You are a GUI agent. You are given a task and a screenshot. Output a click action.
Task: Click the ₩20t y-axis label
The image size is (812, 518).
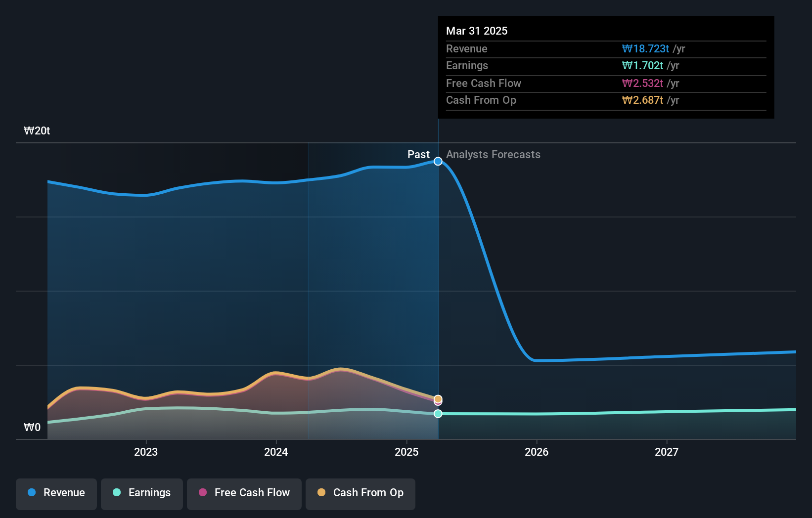pyautogui.click(x=37, y=130)
